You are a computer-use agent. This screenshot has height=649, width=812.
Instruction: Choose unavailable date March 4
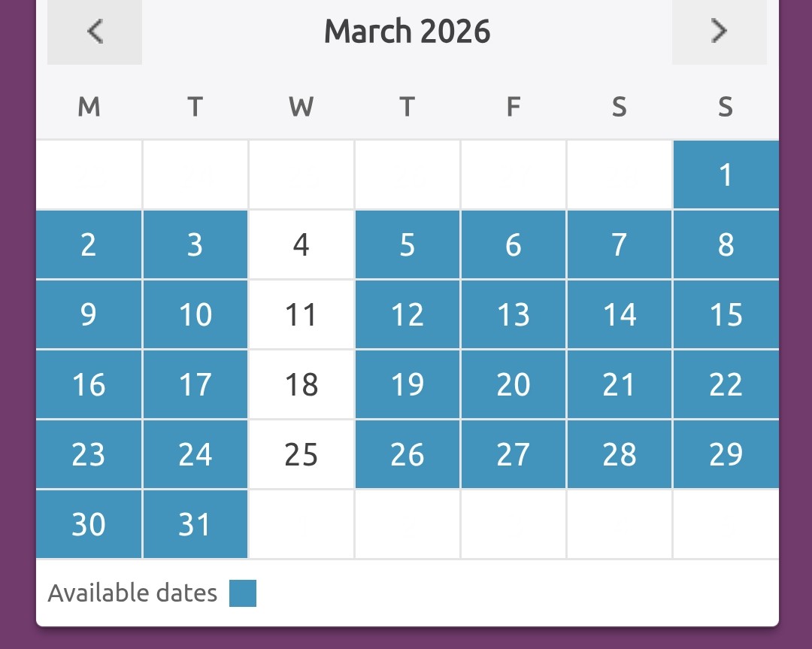coord(301,244)
